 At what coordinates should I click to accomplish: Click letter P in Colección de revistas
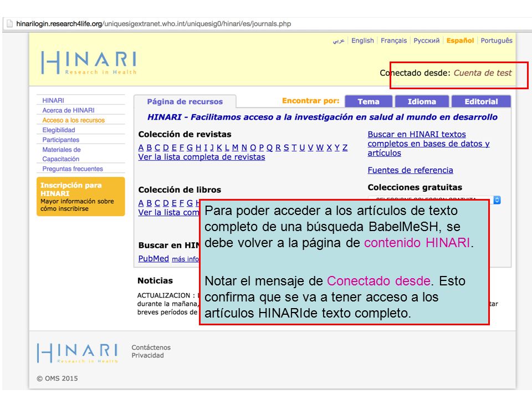click(x=261, y=147)
